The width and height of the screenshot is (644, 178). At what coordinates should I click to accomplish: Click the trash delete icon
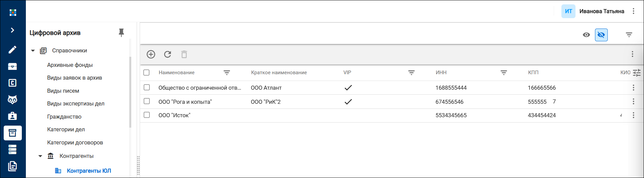[x=184, y=54]
